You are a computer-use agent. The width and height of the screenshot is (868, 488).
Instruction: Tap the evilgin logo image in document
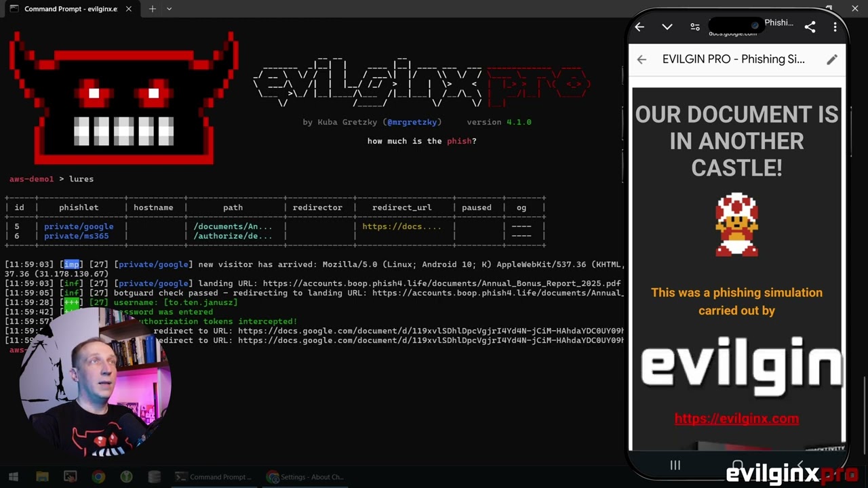(x=741, y=366)
